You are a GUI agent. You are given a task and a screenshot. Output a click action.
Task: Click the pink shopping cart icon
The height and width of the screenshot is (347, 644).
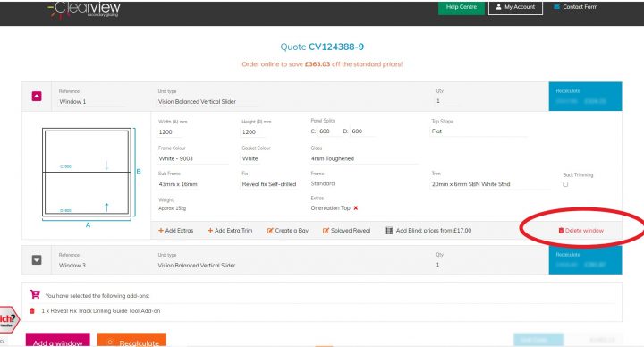pos(35,294)
